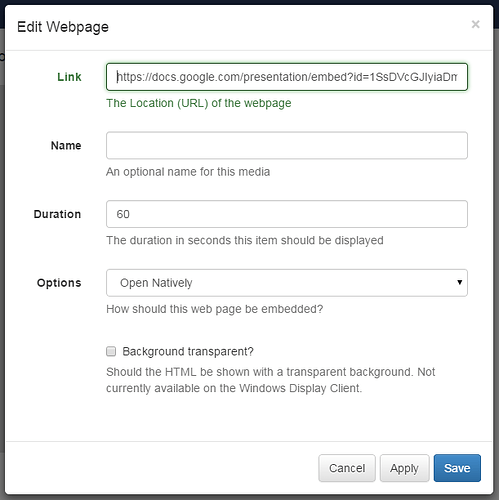Close the Edit Webpage dialog
The image size is (499, 500).
point(475,24)
